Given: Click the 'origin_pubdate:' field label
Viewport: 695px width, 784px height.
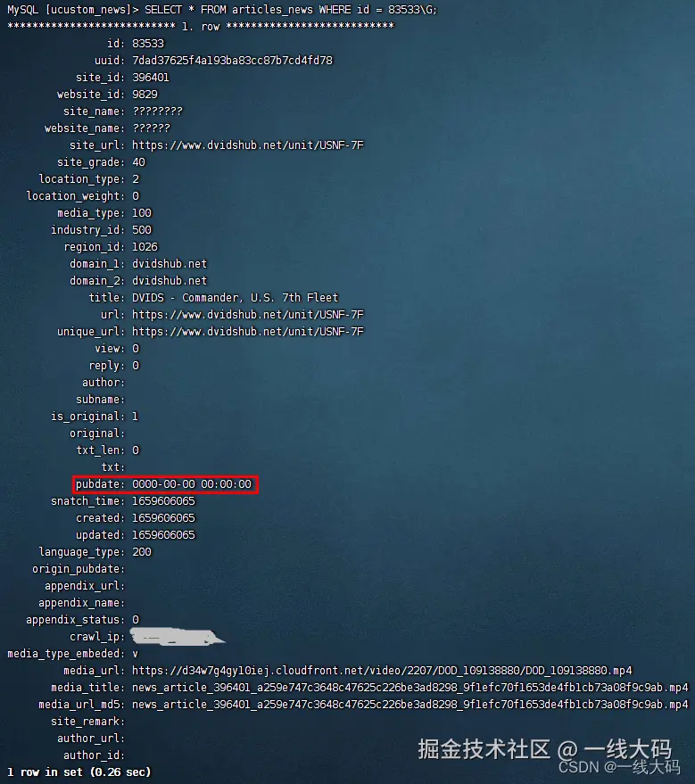Looking at the screenshot, I should click(79, 569).
